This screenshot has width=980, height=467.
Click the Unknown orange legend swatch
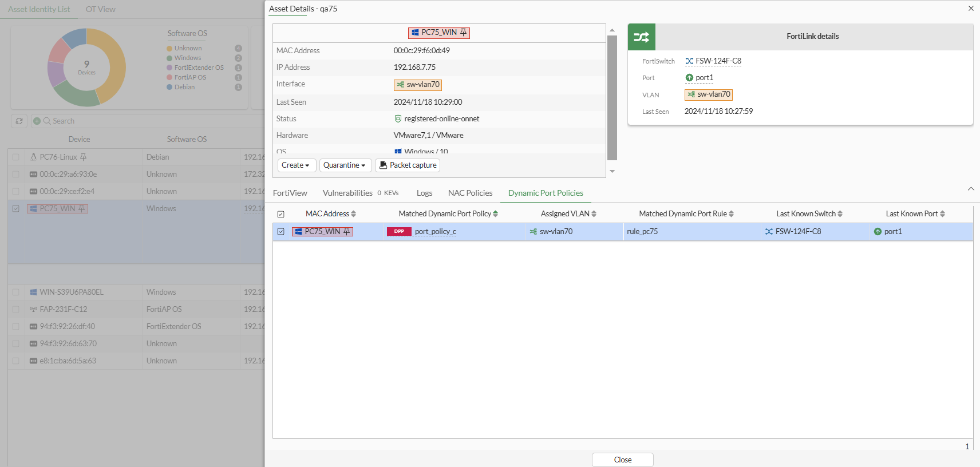[169, 49]
